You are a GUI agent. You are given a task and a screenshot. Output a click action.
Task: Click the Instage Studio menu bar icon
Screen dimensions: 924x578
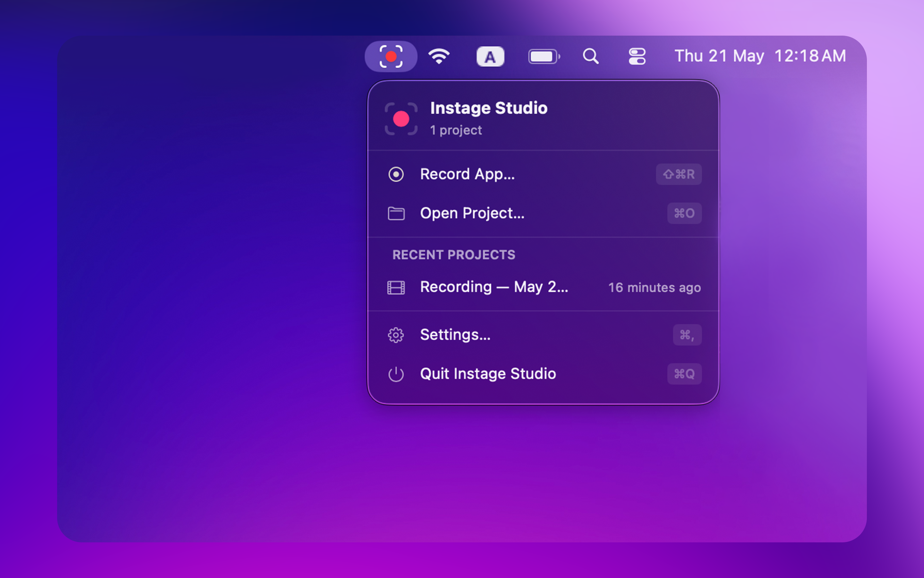[x=390, y=56]
